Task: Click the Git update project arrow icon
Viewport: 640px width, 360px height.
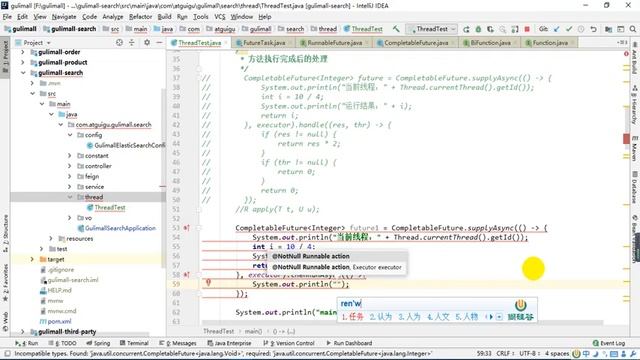Action: [x=556, y=29]
